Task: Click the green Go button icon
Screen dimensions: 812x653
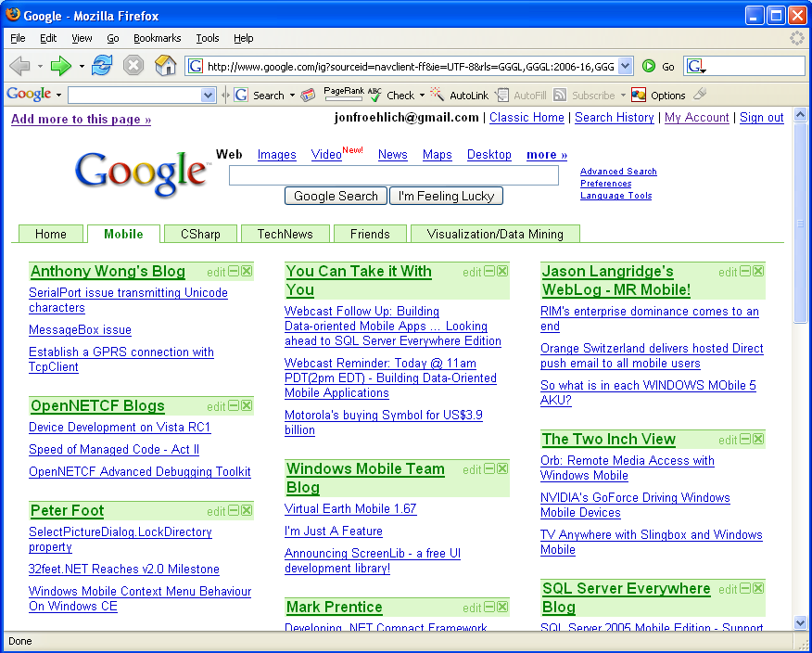Action: (648, 66)
